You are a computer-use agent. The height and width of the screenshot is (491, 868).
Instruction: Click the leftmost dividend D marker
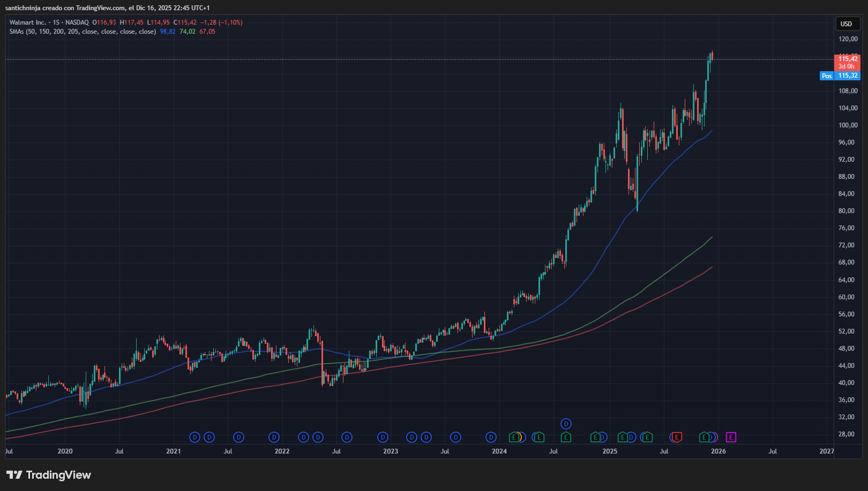point(194,437)
